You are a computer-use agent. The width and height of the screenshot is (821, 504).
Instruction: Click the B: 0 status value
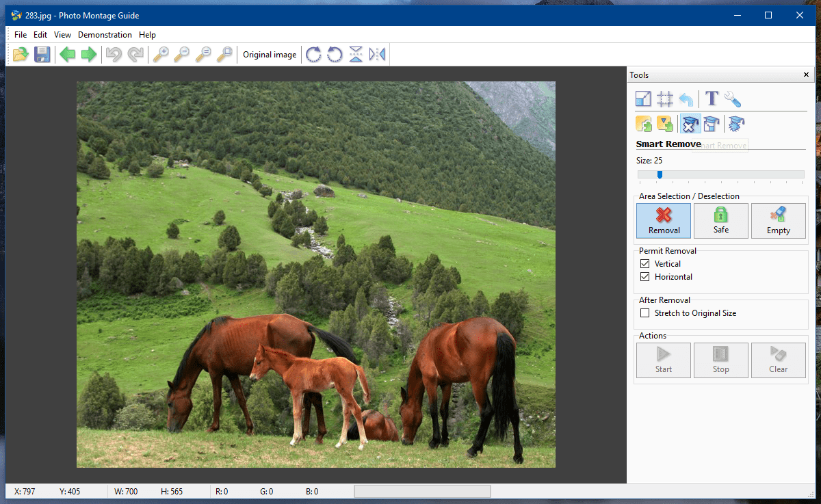tap(312, 491)
